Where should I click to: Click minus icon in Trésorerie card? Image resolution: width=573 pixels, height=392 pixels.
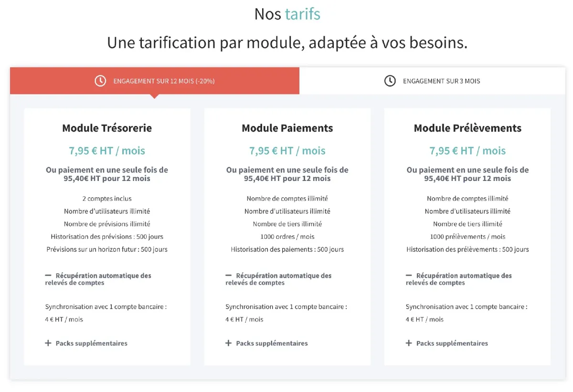pos(48,275)
